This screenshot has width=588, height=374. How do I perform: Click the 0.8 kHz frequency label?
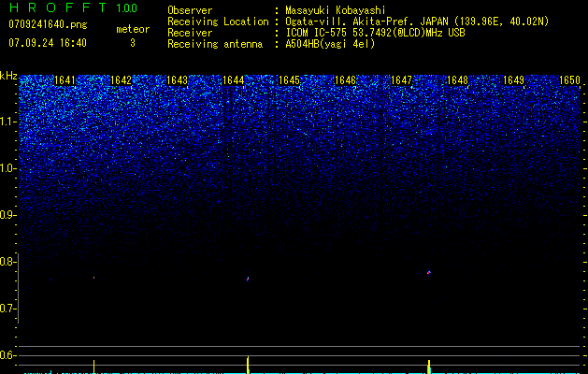tap(7, 262)
